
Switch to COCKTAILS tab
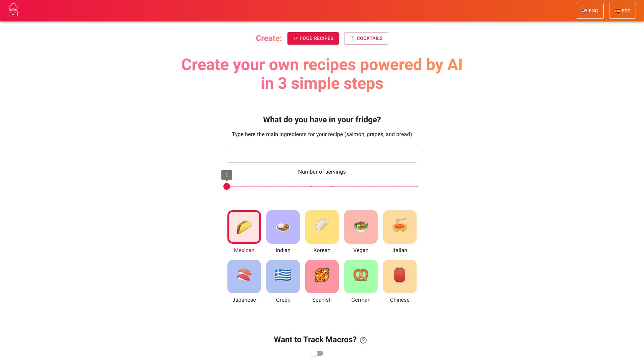pos(366,38)
